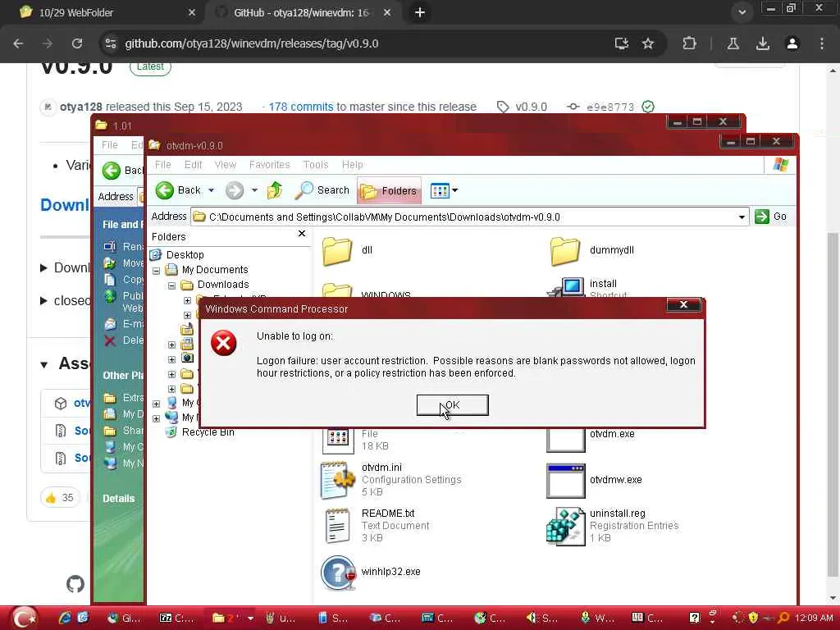Open the Chrome profile icon

792,43
